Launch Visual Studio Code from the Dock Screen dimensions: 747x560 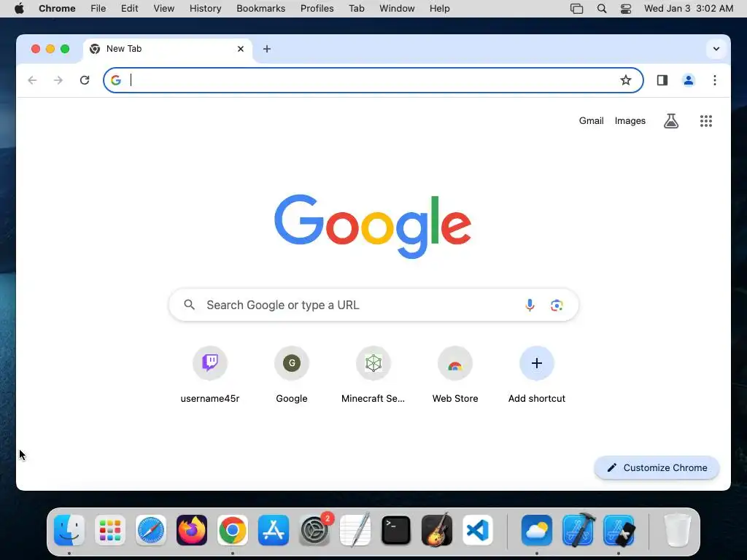click(x=478, y=530)
